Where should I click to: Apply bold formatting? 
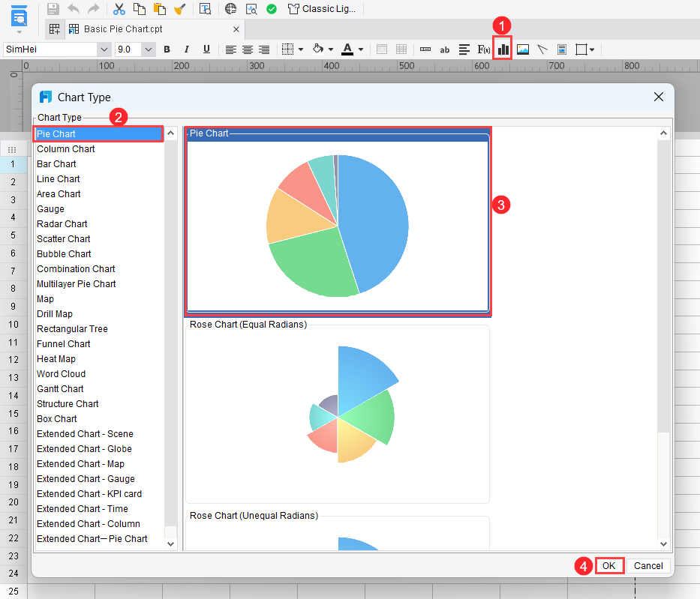point(167,49)
